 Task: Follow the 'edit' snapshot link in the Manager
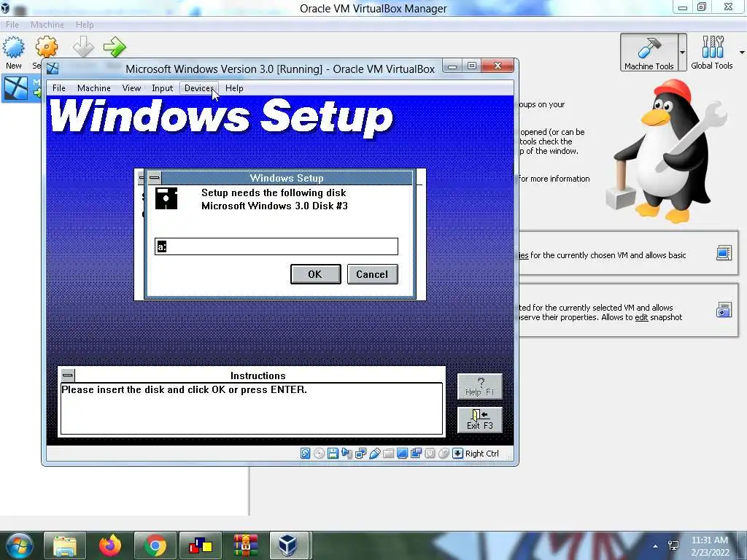tap(641, 317)
